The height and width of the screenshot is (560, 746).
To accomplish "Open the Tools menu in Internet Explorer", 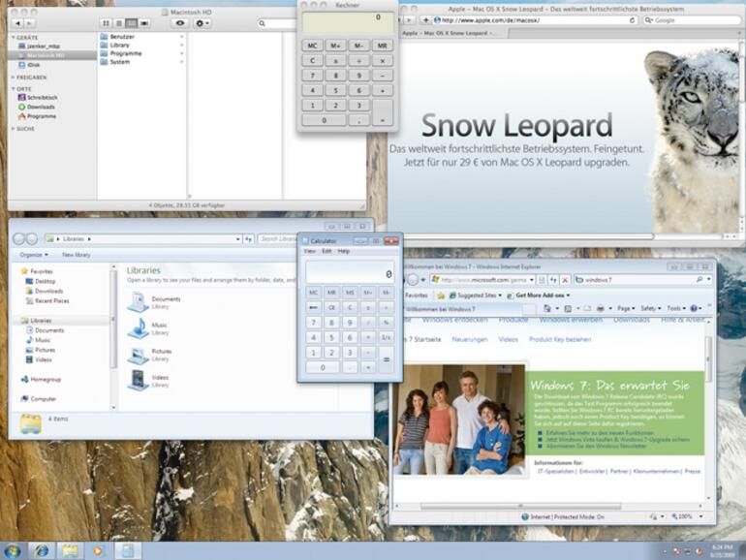I will (675, 308).
